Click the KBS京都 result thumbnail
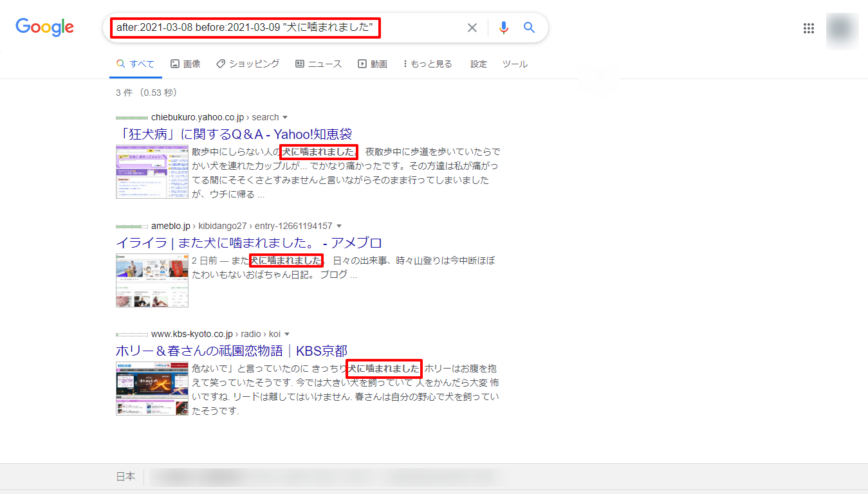The width and height of the screenshot is (868, 494). coord(152,389)
